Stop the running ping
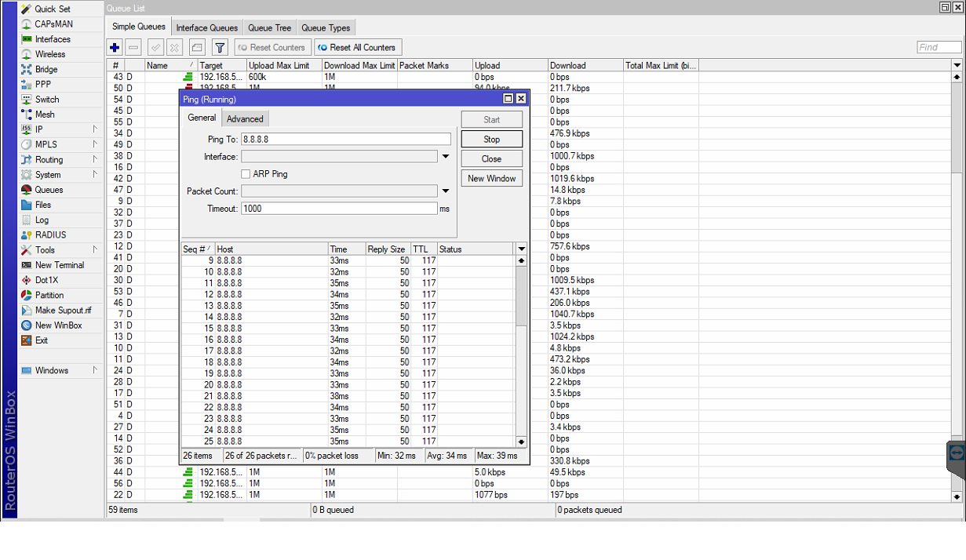This screenshot has width=966, height=560. pos(492,140)
